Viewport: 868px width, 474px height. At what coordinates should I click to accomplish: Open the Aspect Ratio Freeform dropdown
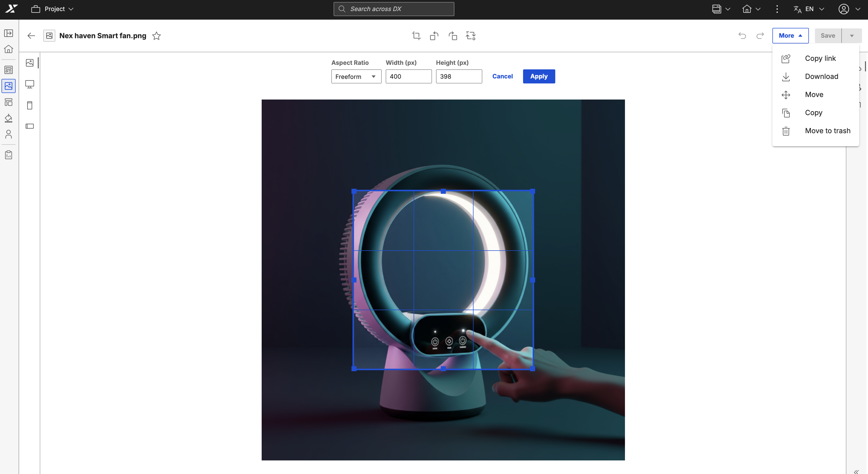(x=356, y=76)
